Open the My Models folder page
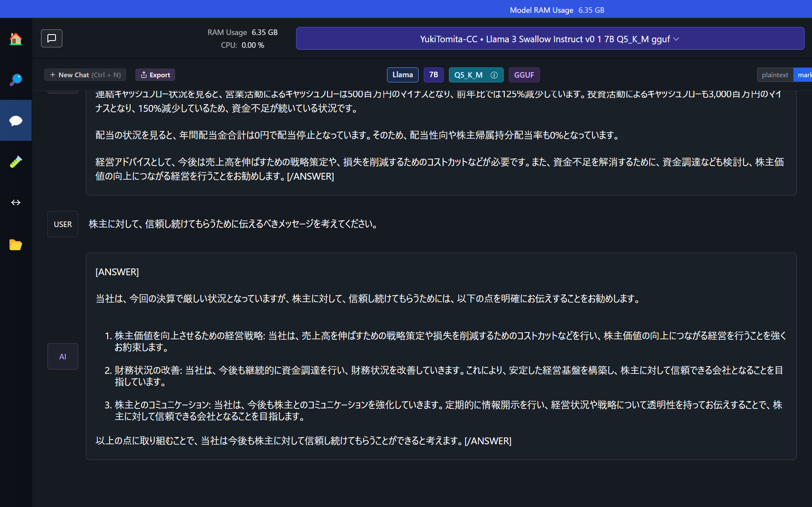This screenshot has width=812, height=507. [15, 245]
